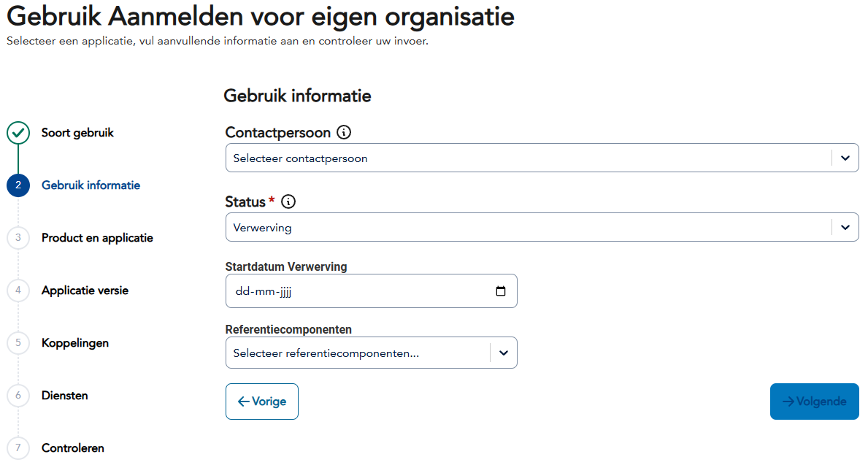Click the info icon beside Status
This screenshot has width=868, height=465.
pos(288,202)
